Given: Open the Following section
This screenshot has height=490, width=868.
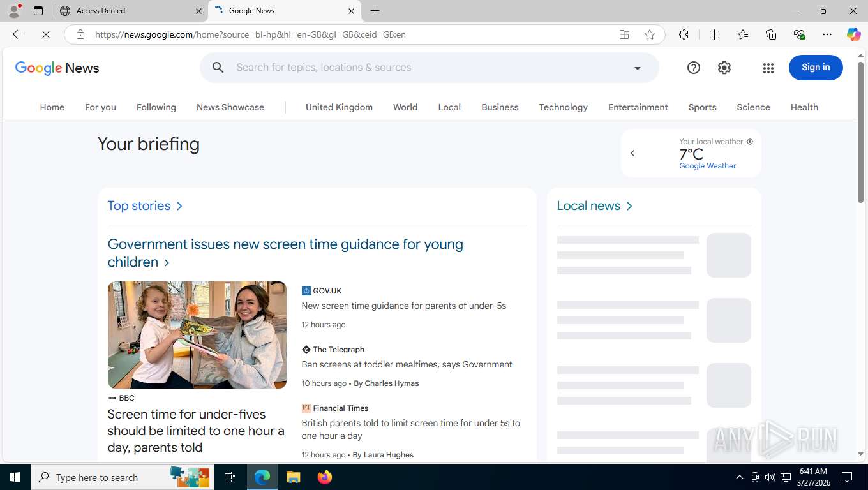Looking at the screenshot, I should [156, 107].
